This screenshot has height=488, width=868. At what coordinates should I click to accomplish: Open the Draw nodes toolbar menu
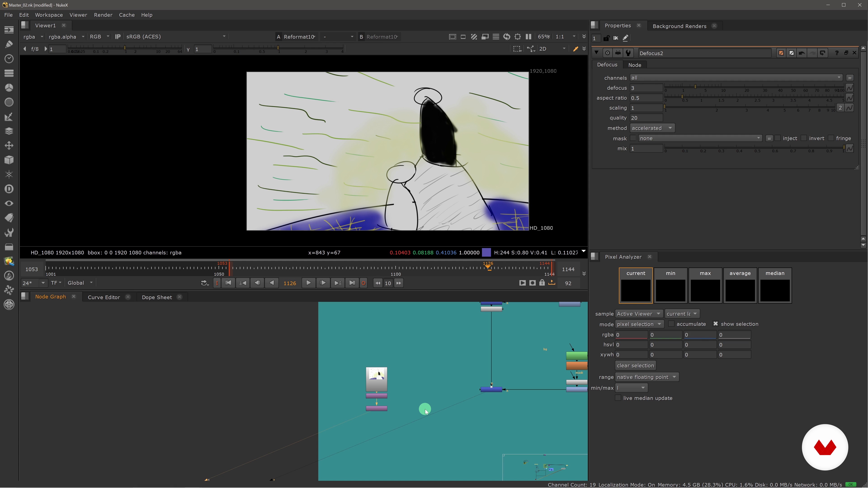[9, 44]
